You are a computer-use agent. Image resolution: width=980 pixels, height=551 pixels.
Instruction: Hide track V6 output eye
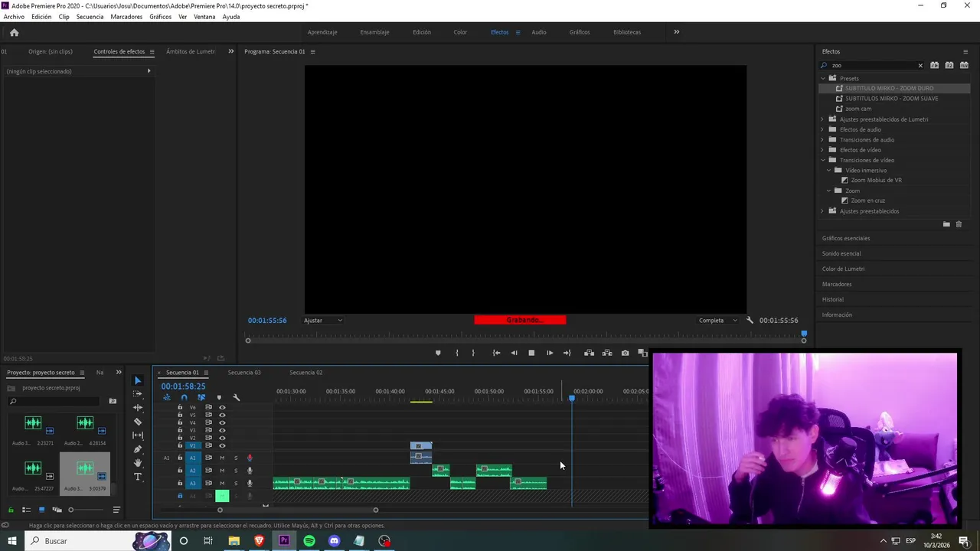(222, 407)
